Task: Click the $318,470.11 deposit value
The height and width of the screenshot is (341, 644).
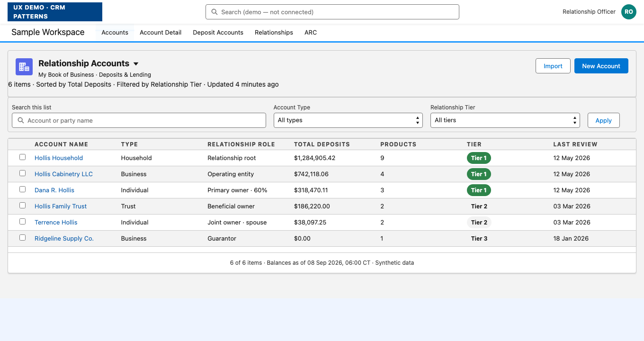Action: (x=311, y=190)
